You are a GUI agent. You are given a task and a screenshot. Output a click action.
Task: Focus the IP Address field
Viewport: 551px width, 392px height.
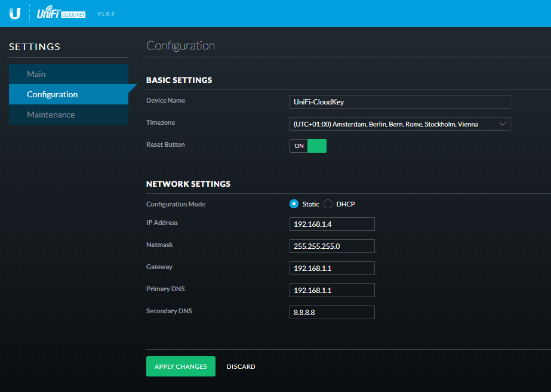pos(332,224)
